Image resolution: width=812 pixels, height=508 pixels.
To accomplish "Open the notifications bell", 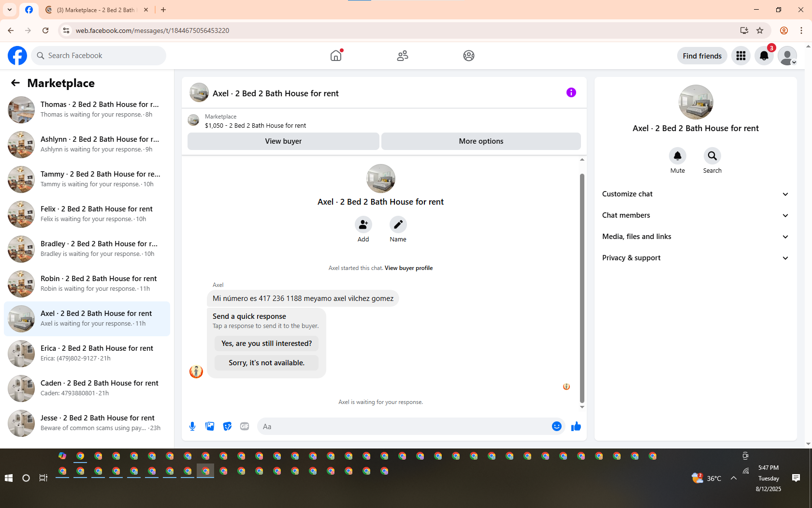I will (764, 56).
